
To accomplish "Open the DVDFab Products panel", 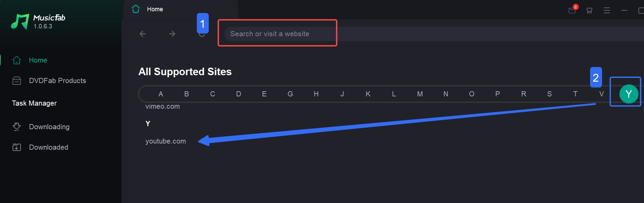I will (57, 80).
